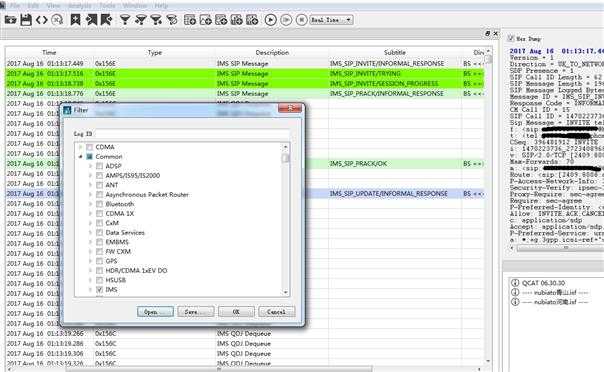Open the Edit menu
Screen dimensions: 604x372
click(33, 5)
